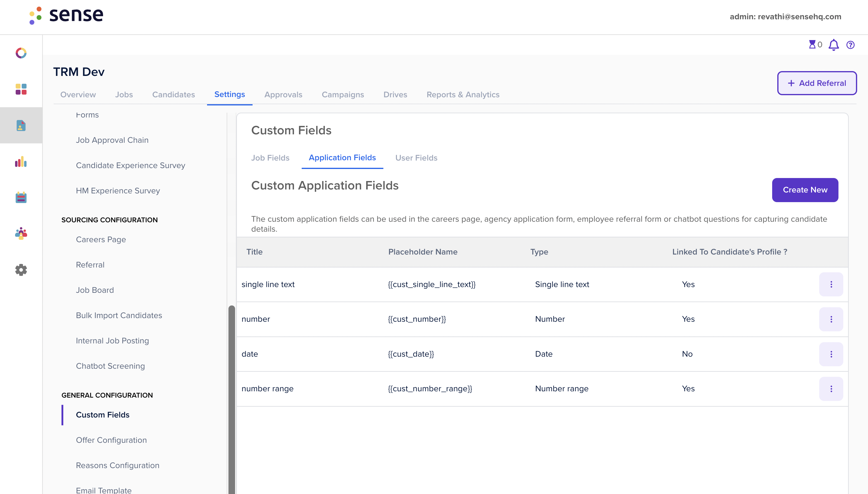868x494 pixels.
Task: Switch to the Job Fields tab
Action: click(270, 158)
